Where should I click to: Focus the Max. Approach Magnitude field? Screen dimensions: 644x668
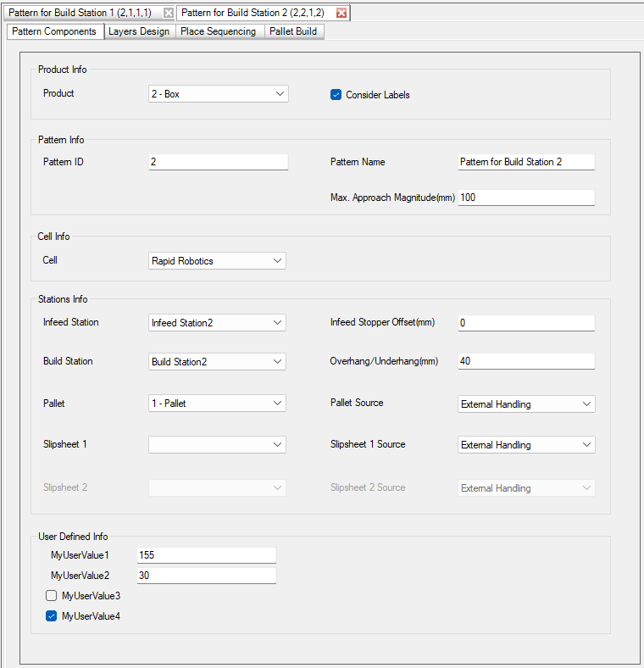point(526,198)
